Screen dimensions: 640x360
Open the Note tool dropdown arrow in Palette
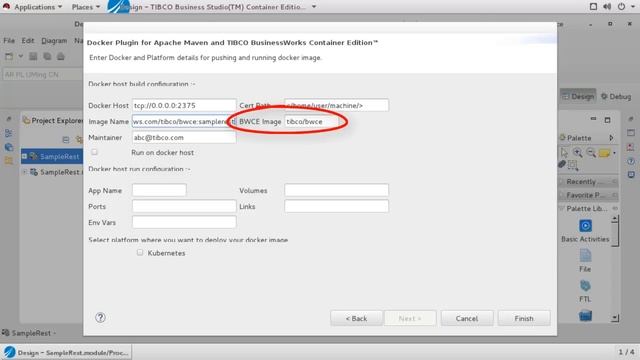coord(614,153)
